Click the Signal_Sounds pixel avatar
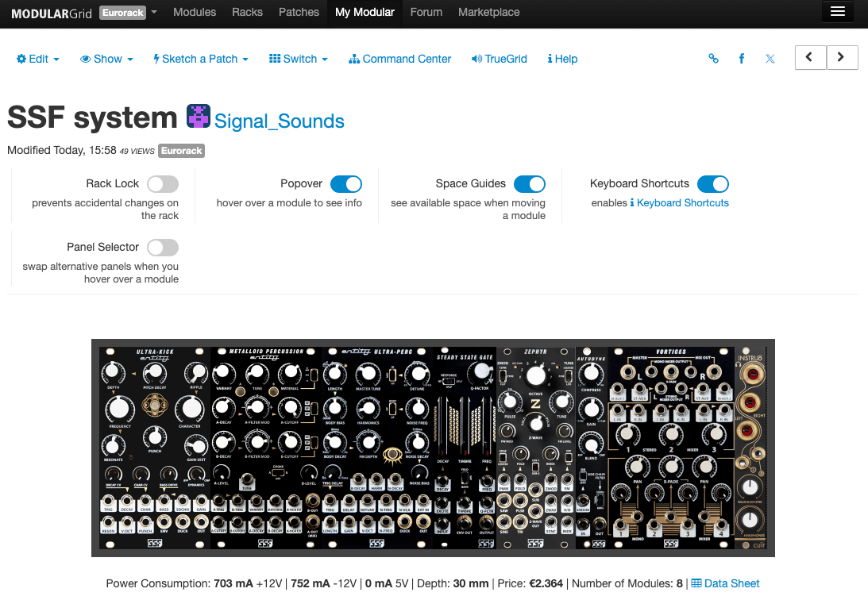868x600 pixels. (199, 116)
